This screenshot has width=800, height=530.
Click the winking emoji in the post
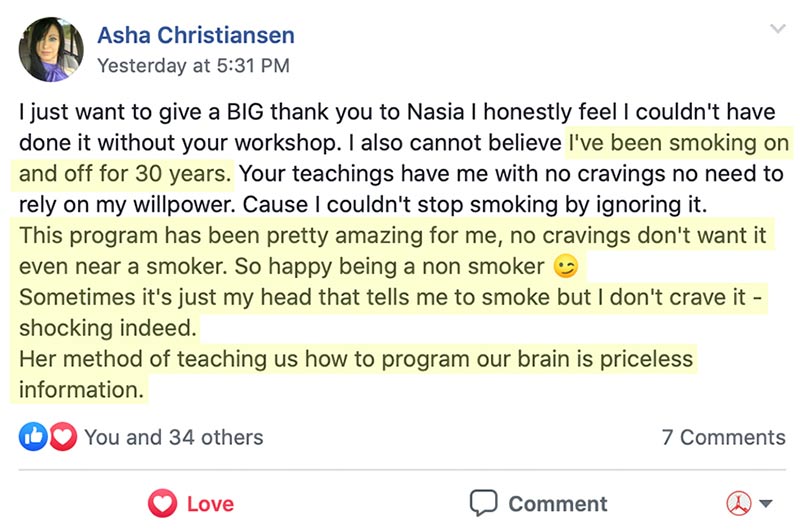pyautogui.click(x=565, y=268)
